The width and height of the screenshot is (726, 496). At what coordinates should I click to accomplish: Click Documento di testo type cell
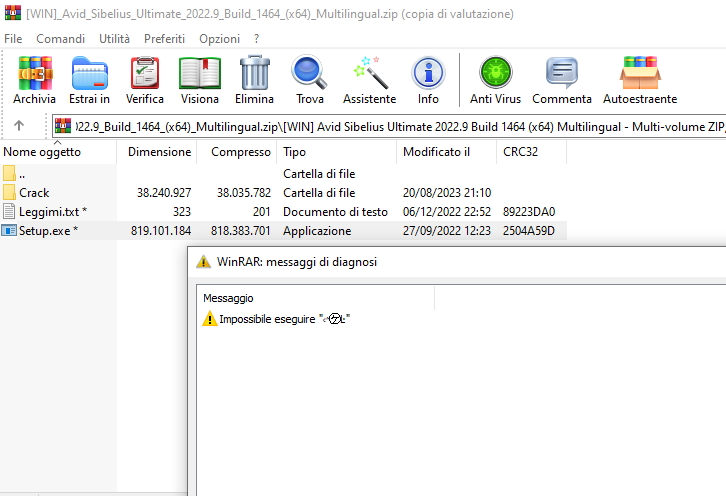[335, 212]
